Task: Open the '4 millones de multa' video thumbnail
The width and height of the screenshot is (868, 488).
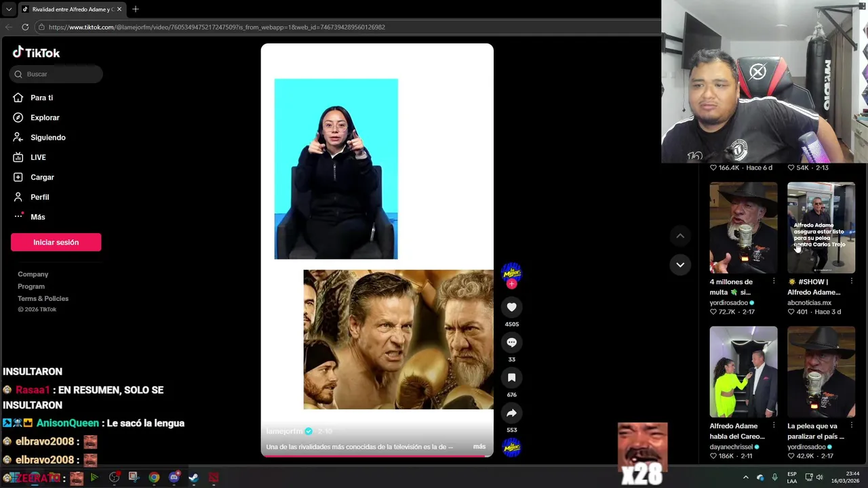Action: click(743, 228)
